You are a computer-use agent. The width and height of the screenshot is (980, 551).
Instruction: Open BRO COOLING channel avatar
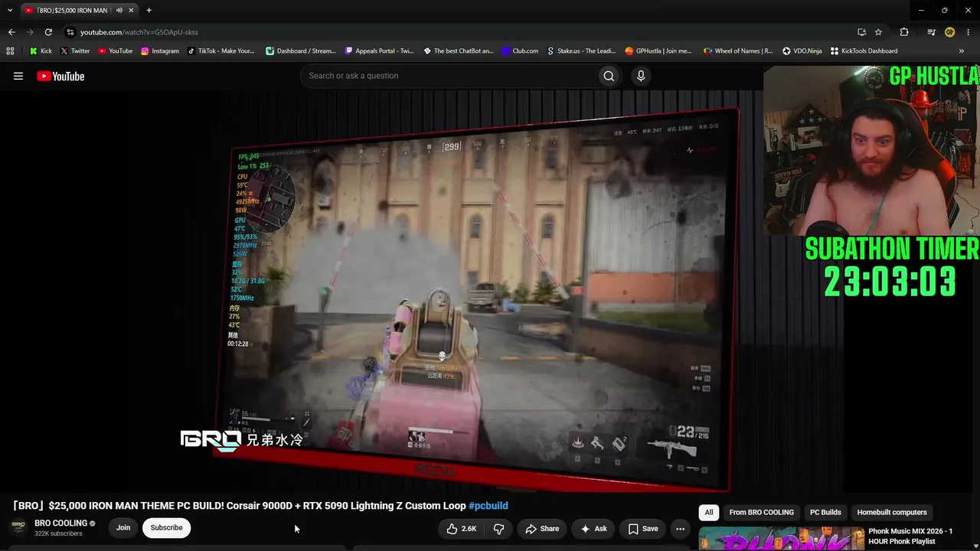coord(19,527)
